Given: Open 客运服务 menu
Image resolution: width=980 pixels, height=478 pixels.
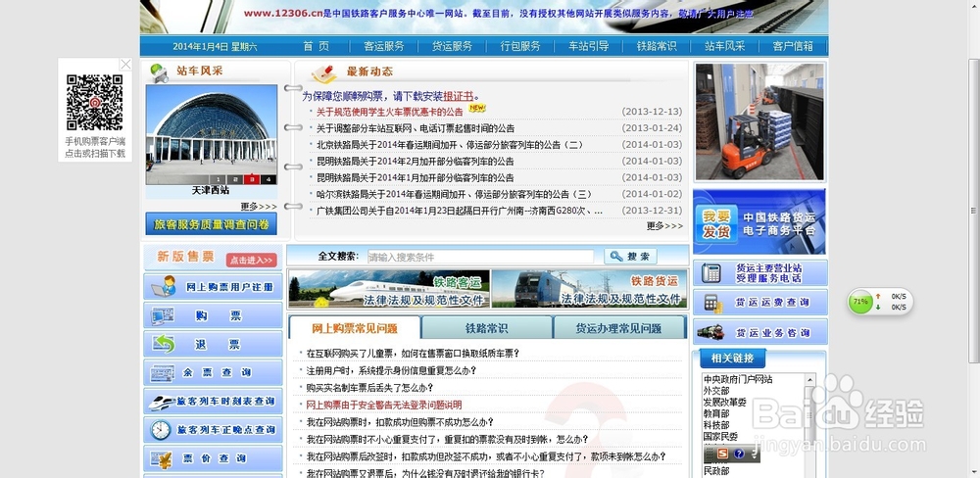Looking at the screenshot, I should point(384,46).
